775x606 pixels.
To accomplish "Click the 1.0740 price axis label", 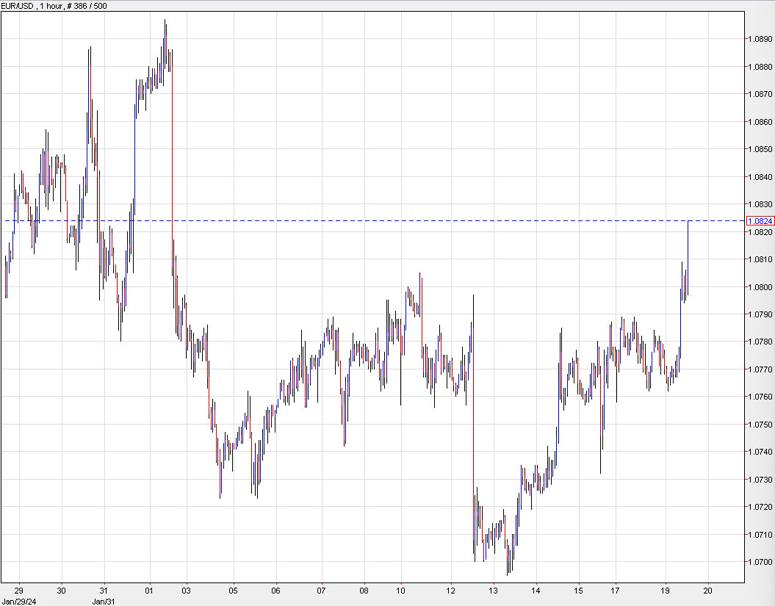I will click(x=760, y=452).
